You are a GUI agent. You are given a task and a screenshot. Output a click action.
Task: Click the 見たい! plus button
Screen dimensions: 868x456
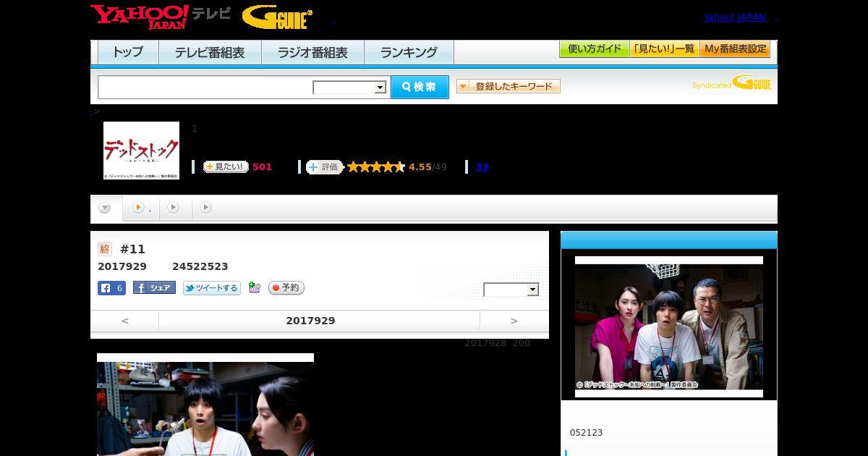point(226,166)
